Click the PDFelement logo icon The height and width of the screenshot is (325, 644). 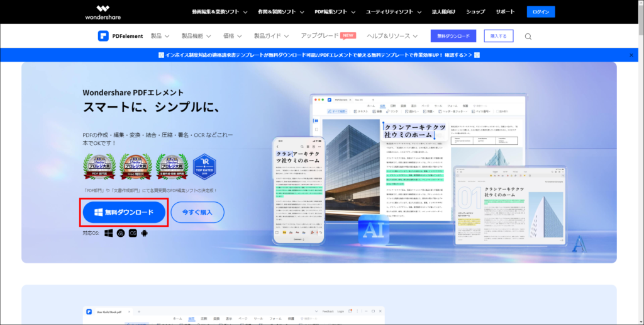103,36
